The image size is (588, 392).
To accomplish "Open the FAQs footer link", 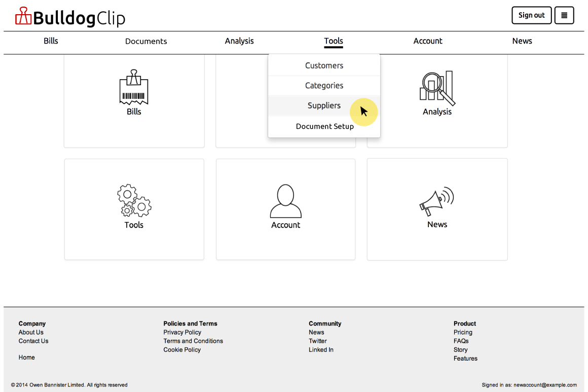I will click(x=461, y=341).
